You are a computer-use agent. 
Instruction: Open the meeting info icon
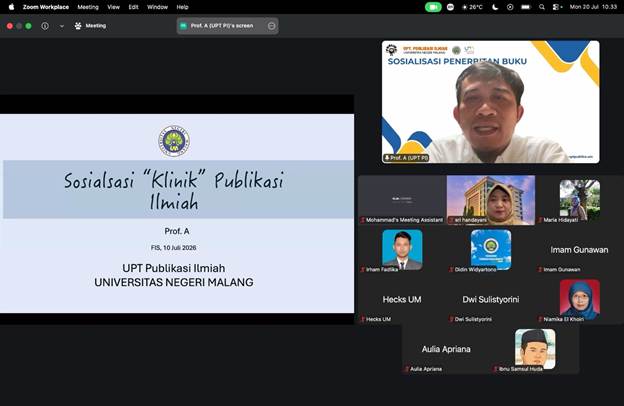click(x=45, y=26)
